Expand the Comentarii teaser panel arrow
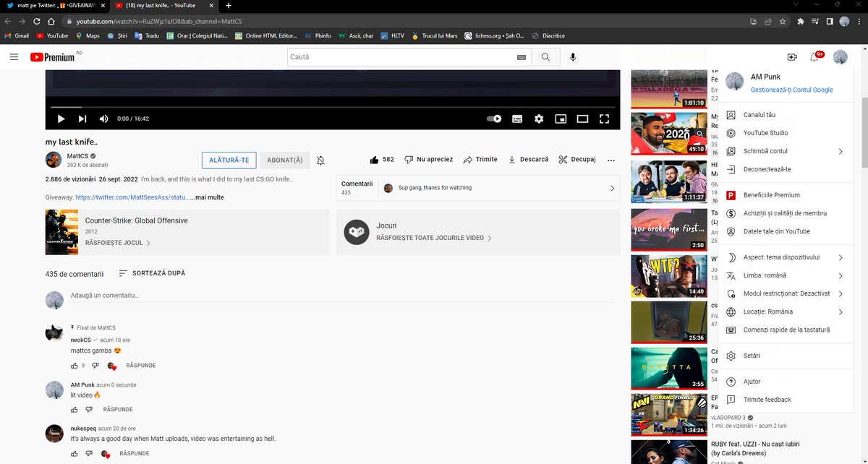 pos(612,188)
